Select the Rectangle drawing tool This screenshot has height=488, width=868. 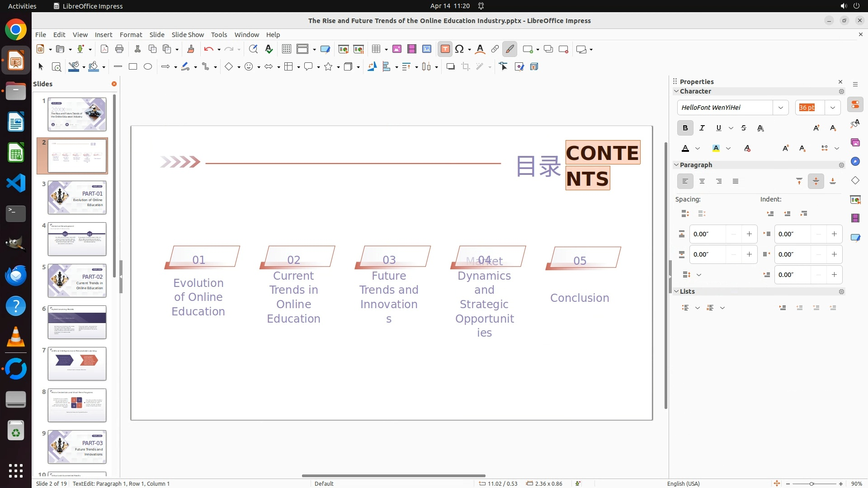[133, 67]
